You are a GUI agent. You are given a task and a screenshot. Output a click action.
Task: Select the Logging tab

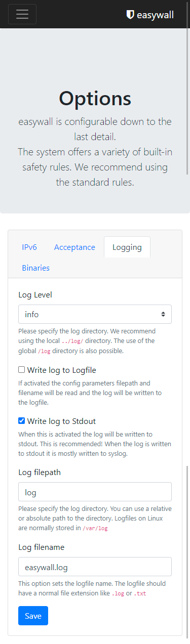[x=127, y=247]
